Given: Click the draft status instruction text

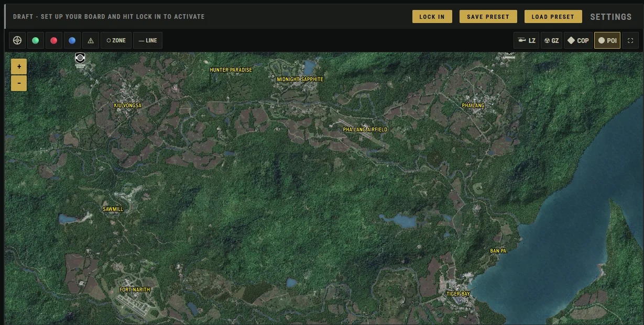Looking at the screenshot, I should point(109,17).
